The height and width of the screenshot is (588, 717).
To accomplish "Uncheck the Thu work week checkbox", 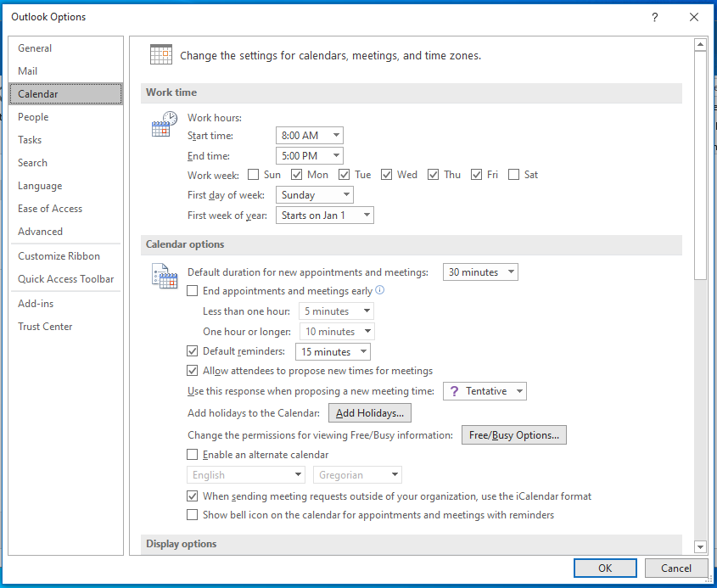I will (x=433, y=175).
